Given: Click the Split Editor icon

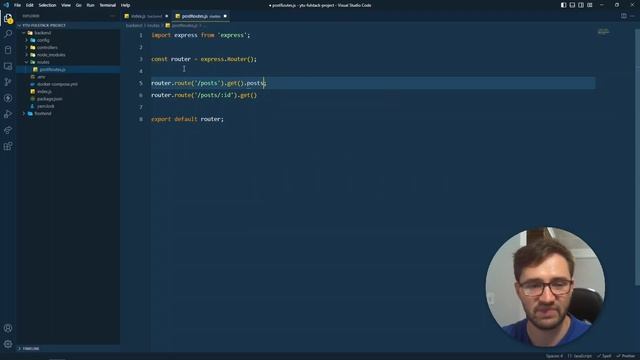Looking at the screenshot, I should pos(624,16).
